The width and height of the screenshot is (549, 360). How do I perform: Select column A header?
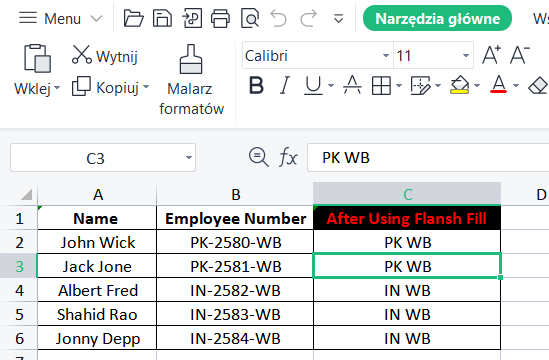98,194
